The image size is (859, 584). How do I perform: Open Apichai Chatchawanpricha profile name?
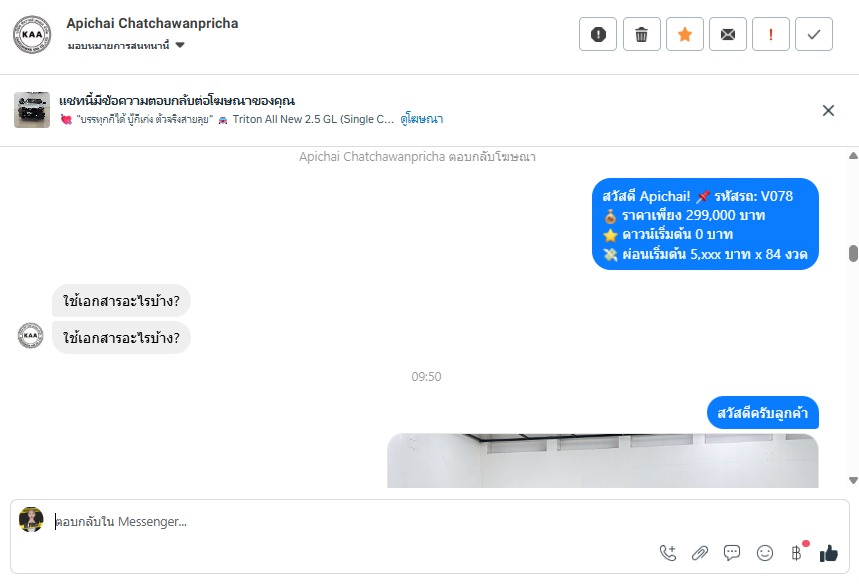(152, 24)
